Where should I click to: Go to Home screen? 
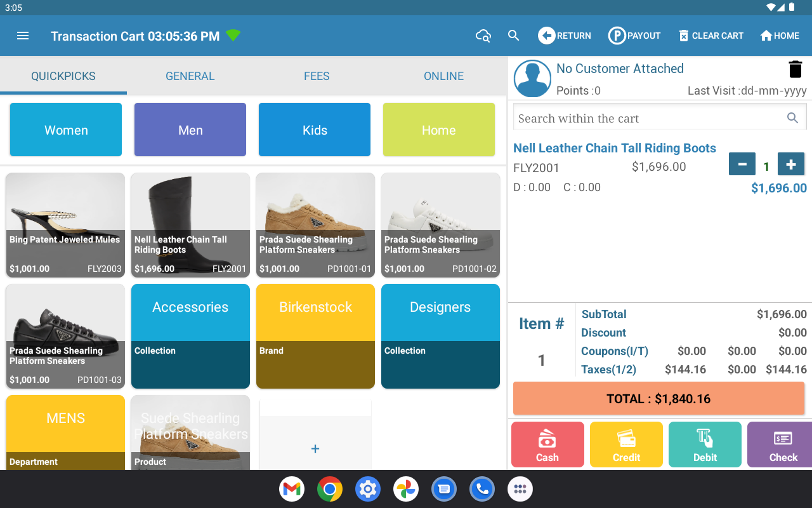click(780, 36)
